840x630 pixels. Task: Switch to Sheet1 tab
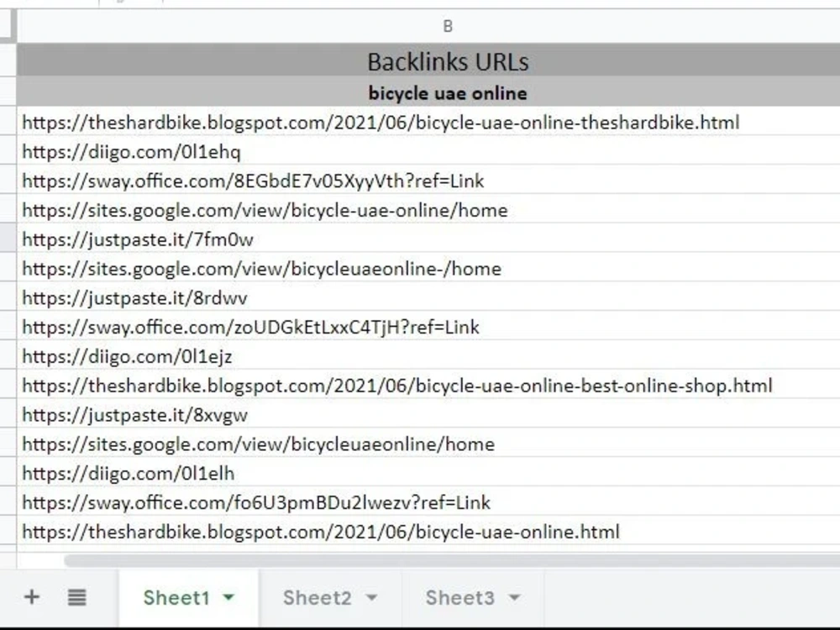[x=188, y=598]
